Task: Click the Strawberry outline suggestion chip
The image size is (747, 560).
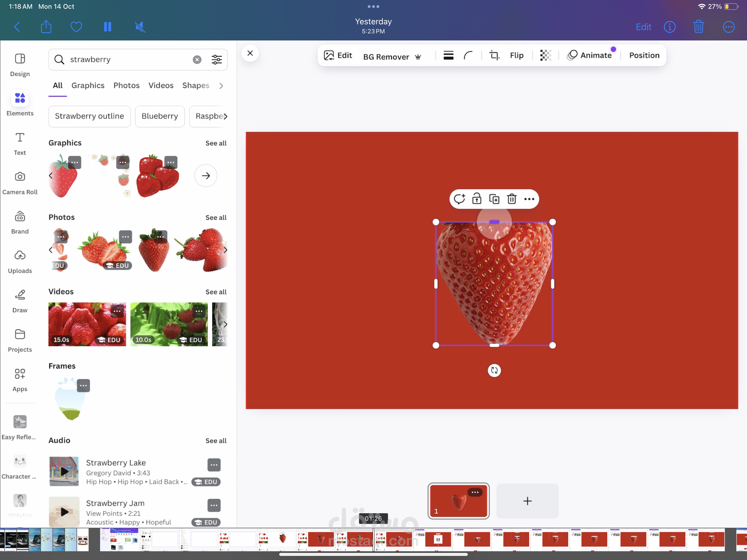Action: (x=89, y=116)
